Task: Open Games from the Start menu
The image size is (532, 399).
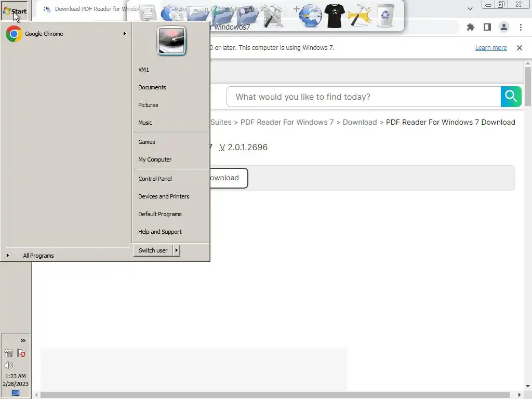Action: [x=147, y=142]
